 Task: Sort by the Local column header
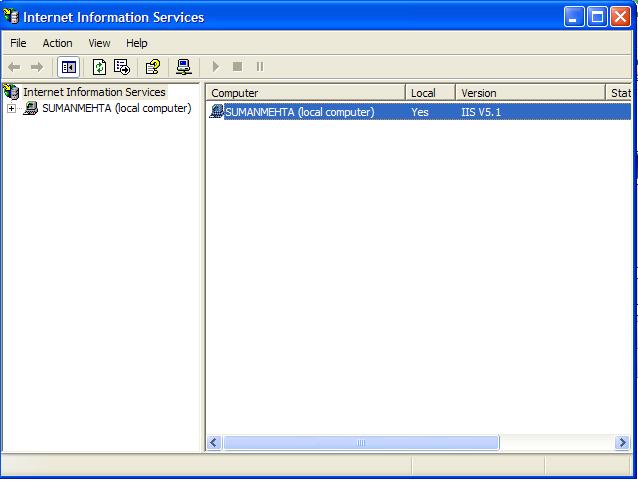click(430, 93)
